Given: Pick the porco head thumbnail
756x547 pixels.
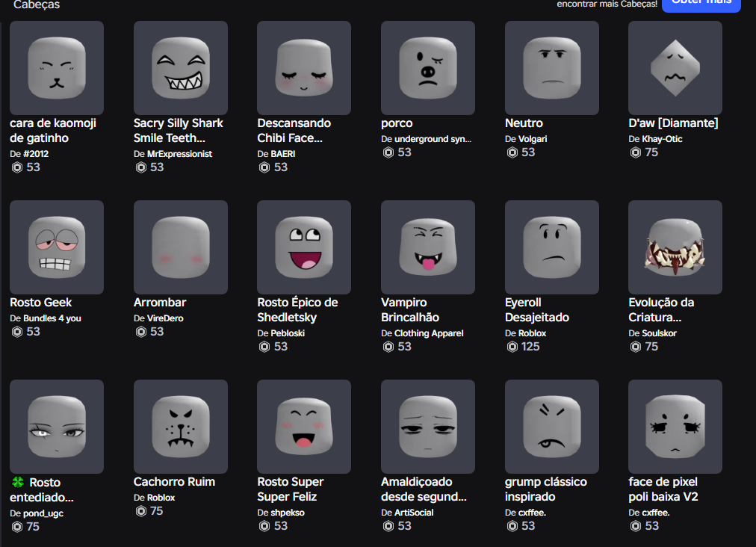Looking at the screenshot, I should coord(427,68).
